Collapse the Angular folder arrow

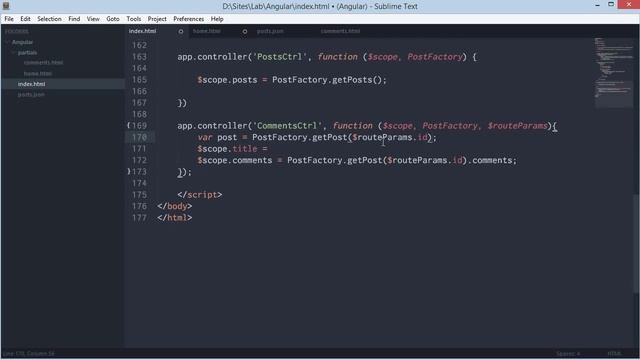point(7,42)
